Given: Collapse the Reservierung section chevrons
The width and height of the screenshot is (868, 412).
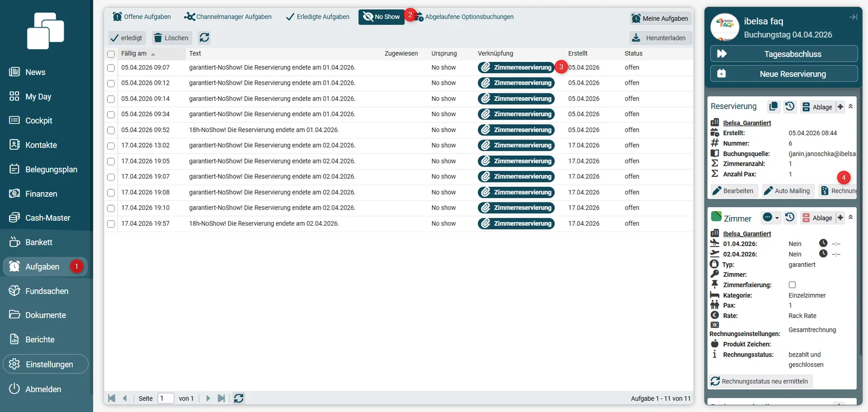Looking at the screenshot, I should (851, 106).
